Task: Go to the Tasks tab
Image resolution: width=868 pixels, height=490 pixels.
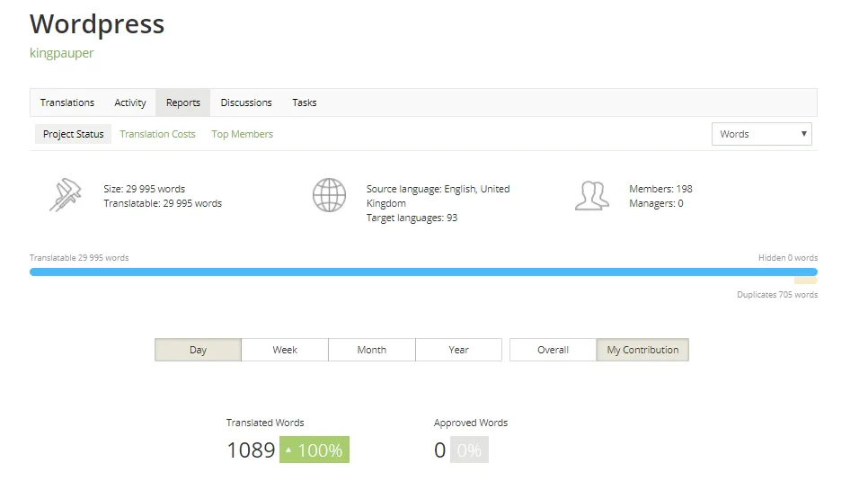Action: tap(304, 102)
